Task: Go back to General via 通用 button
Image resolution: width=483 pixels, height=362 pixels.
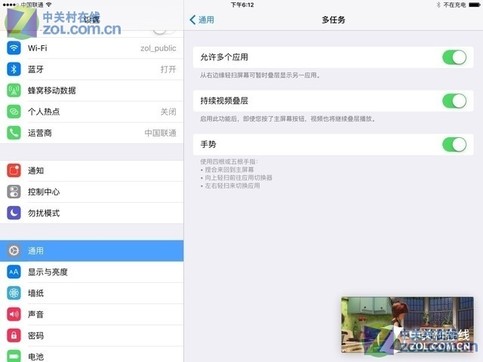Action: click(202, 20)
